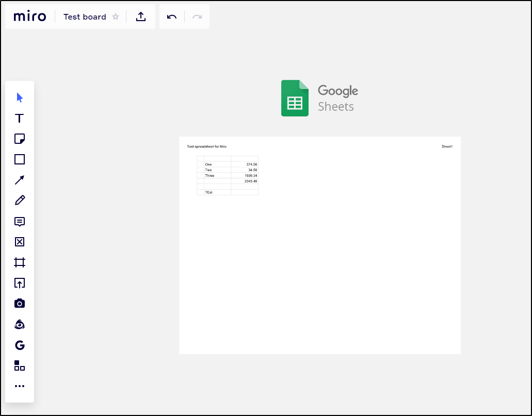Click the 'Sheet1' label
This screenshot has height=416, width=532.
pos(447,146)
